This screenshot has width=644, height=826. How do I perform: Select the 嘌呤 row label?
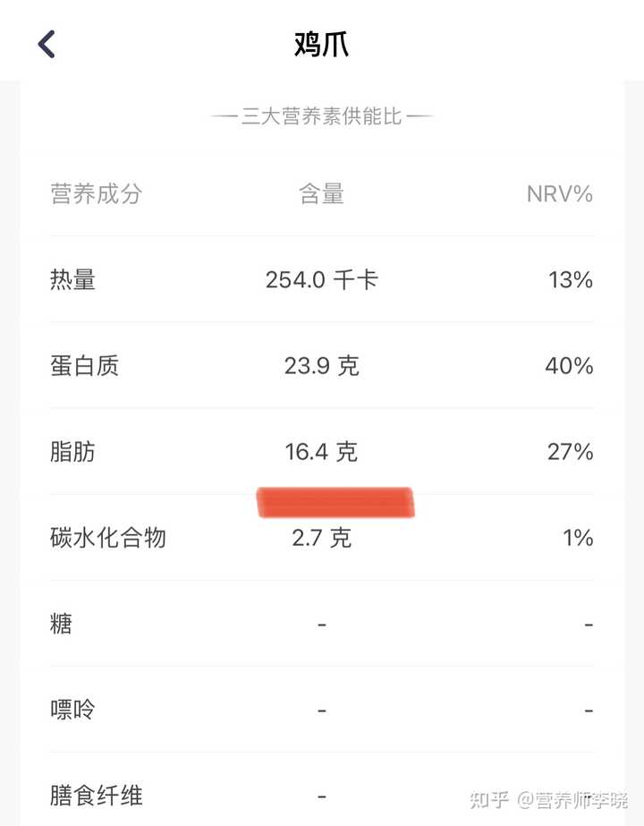[72, 710]
